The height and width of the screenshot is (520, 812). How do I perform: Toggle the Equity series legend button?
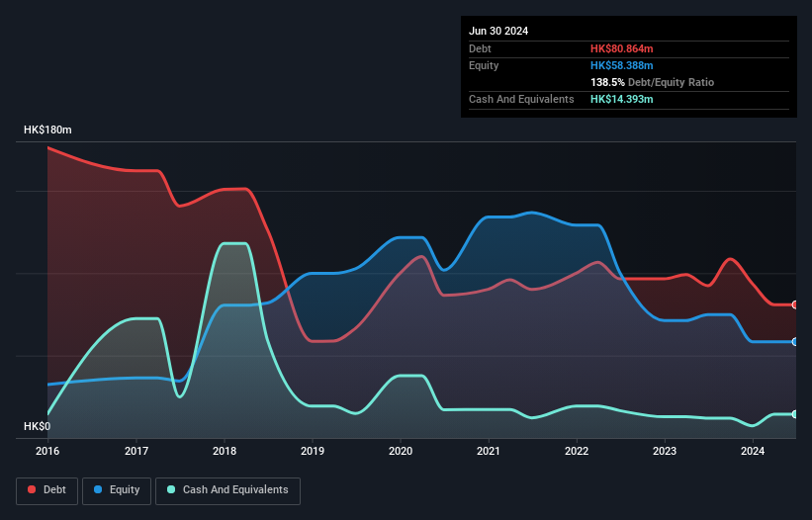click(x=117, y=490)
